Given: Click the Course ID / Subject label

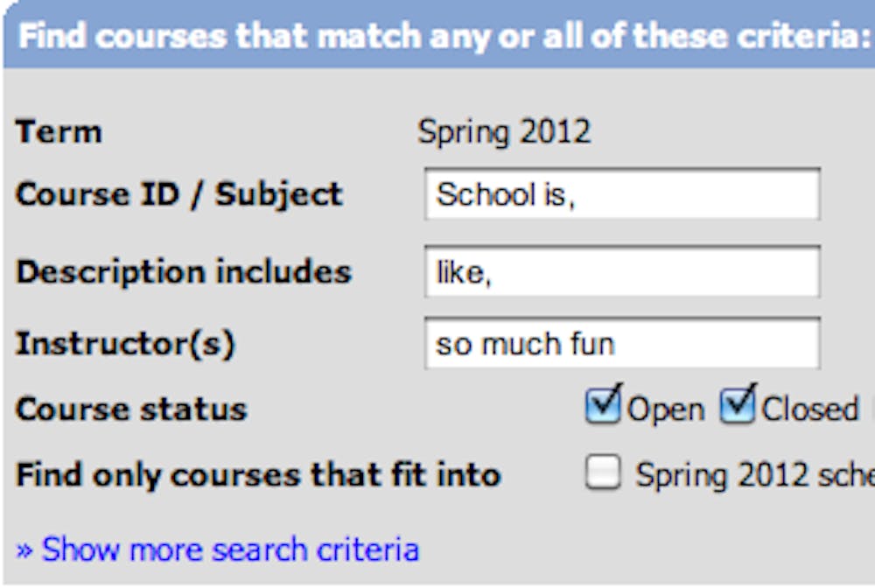Looking at the screenshot, I should click(178, 194).
